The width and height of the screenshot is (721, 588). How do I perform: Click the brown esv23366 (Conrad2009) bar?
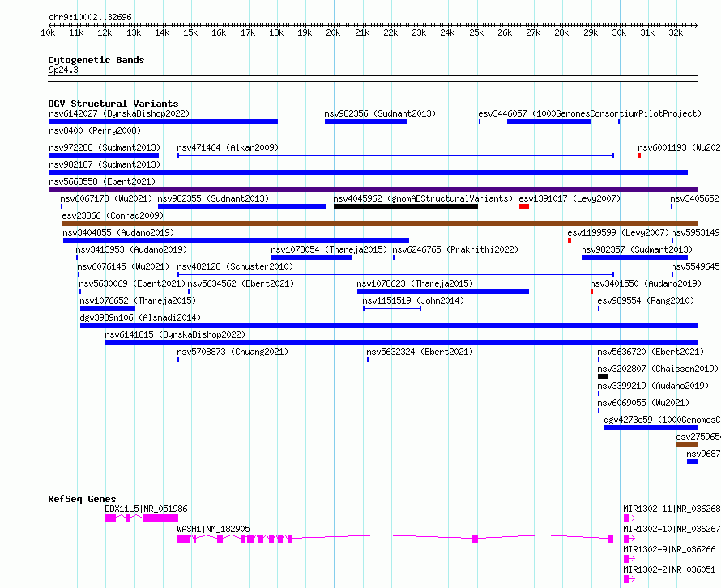pos(380,224)
